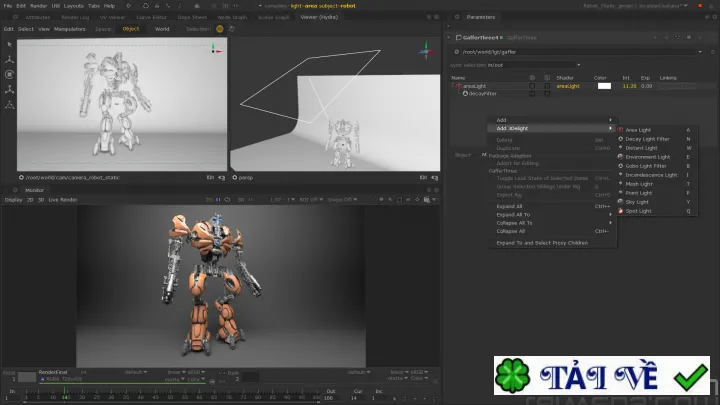This screenshot has width=720, height=405.
Task: Click the orange Selection mode icon
Action: (219, 29)
